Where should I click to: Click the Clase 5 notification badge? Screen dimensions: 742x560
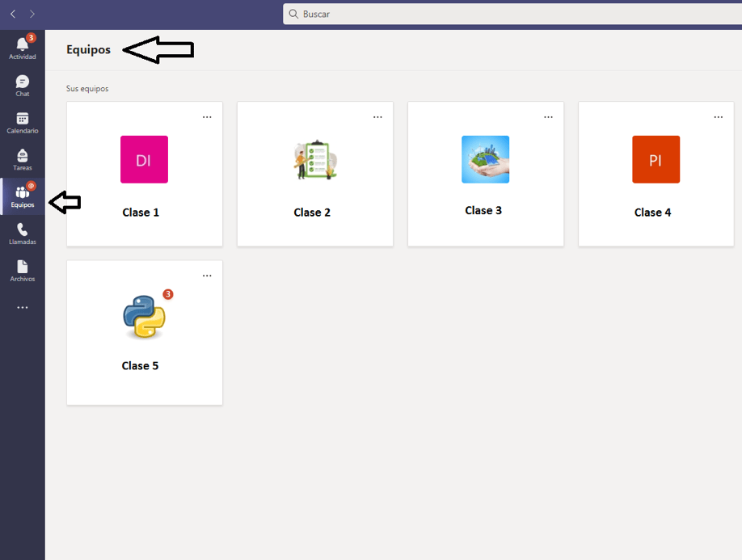click(168, 294)
